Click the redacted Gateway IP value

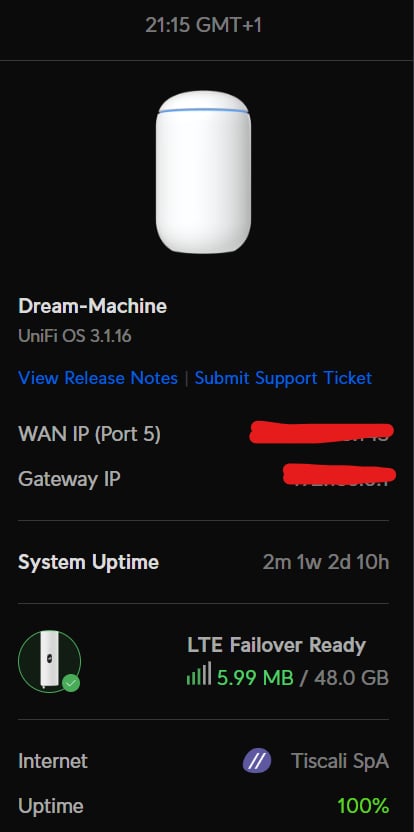point(340,474)
